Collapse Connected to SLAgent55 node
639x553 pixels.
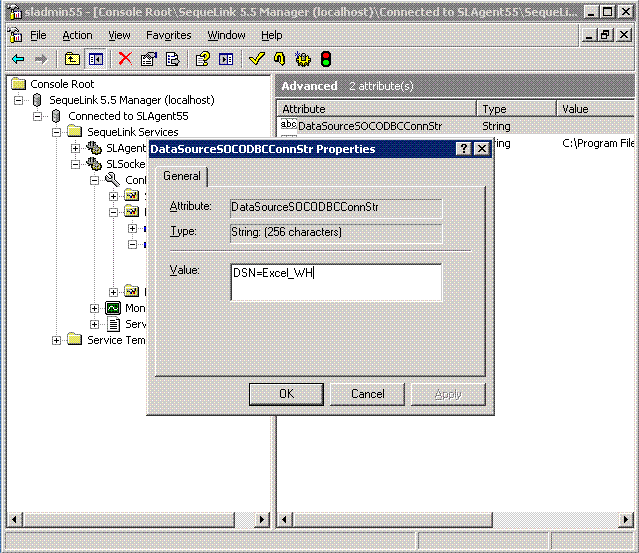[x=37, y=116]
